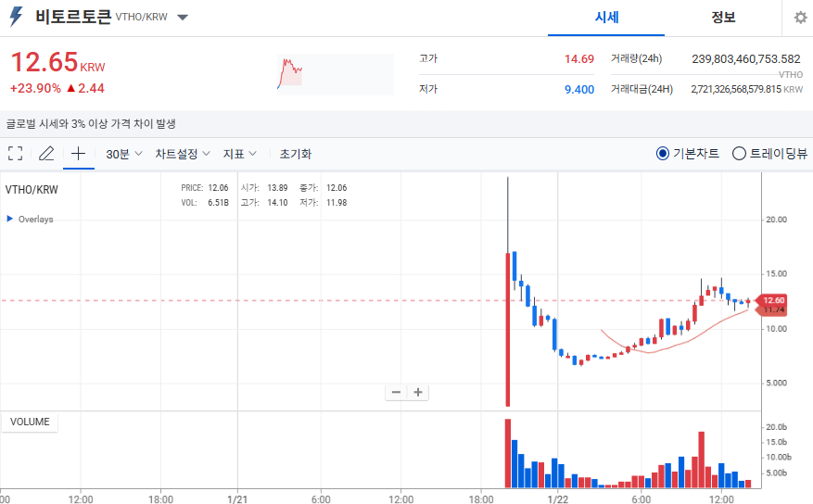Image resolution: width=813 pixels, height=504 pixels.
Task: Zoom out the chart with minus button
Action: pos(396,392)
